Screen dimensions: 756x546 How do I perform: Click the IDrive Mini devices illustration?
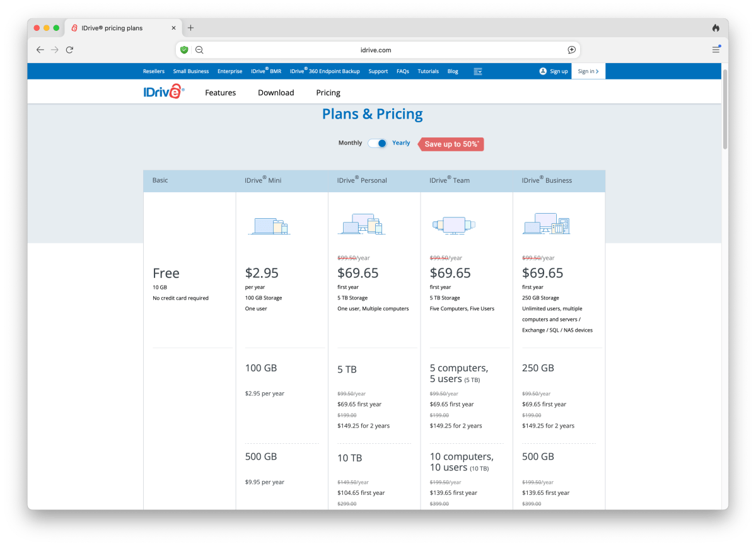tap(269, 226)
